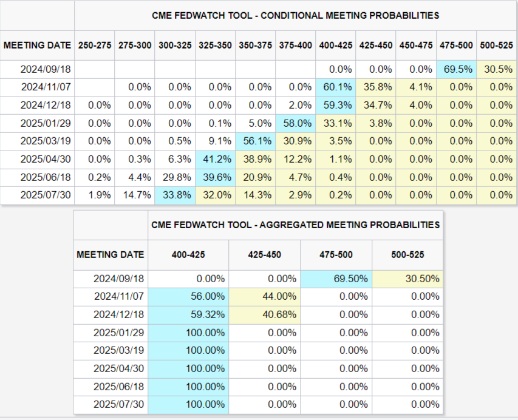The image size is (518, 420).
Task: Select the 29.8% cell for 2025/06/18
Action: (x=175, y=177)
